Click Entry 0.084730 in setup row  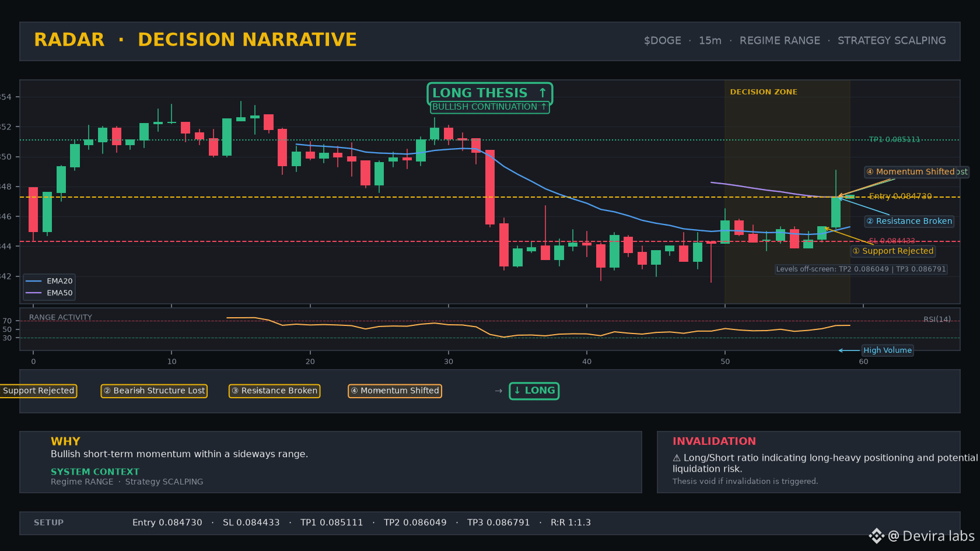coord(167,522)
